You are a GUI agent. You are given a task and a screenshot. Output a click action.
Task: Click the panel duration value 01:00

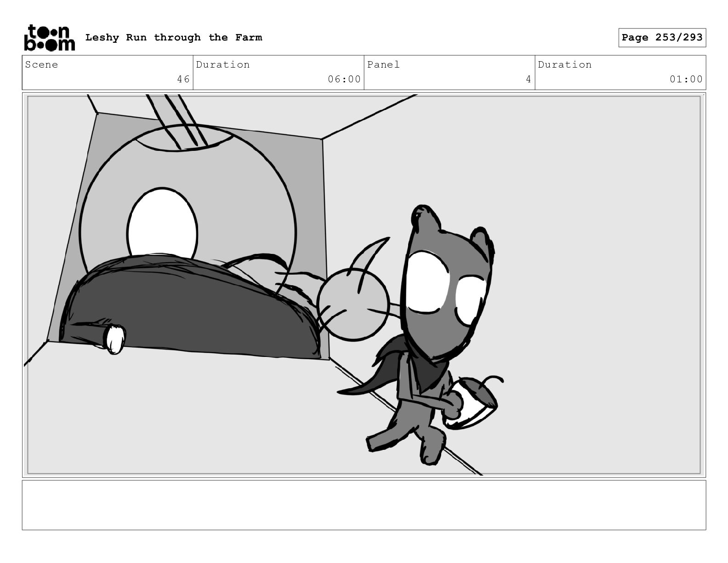686,79
